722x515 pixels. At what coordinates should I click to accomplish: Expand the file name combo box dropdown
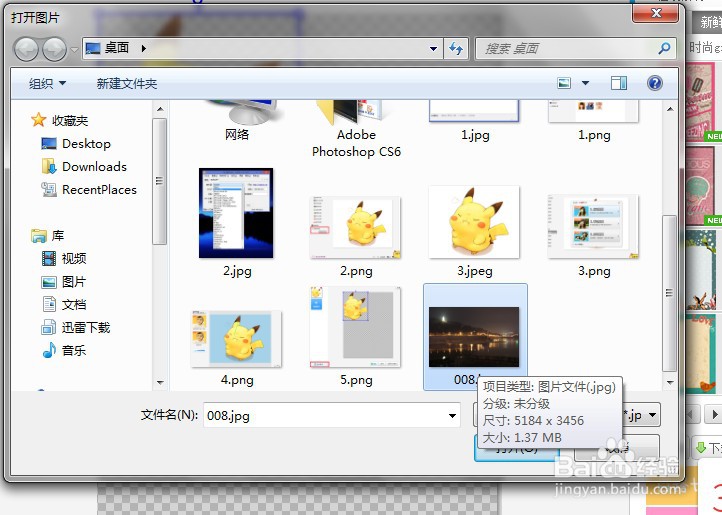(x=452, y=416)
